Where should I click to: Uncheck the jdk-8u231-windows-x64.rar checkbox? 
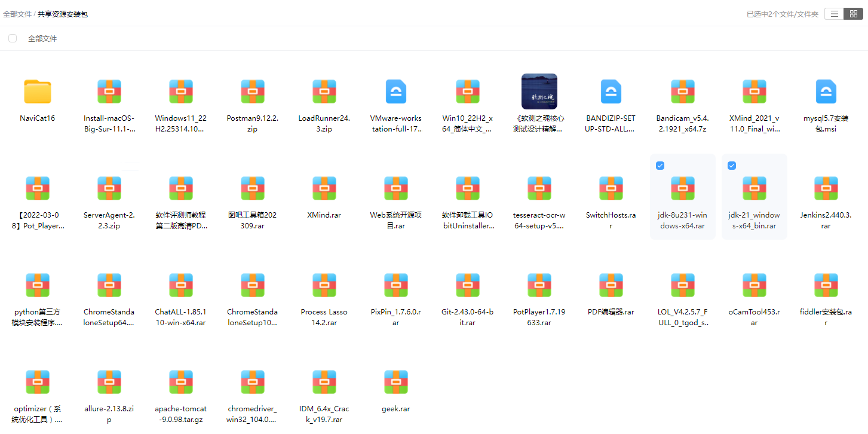660,166
